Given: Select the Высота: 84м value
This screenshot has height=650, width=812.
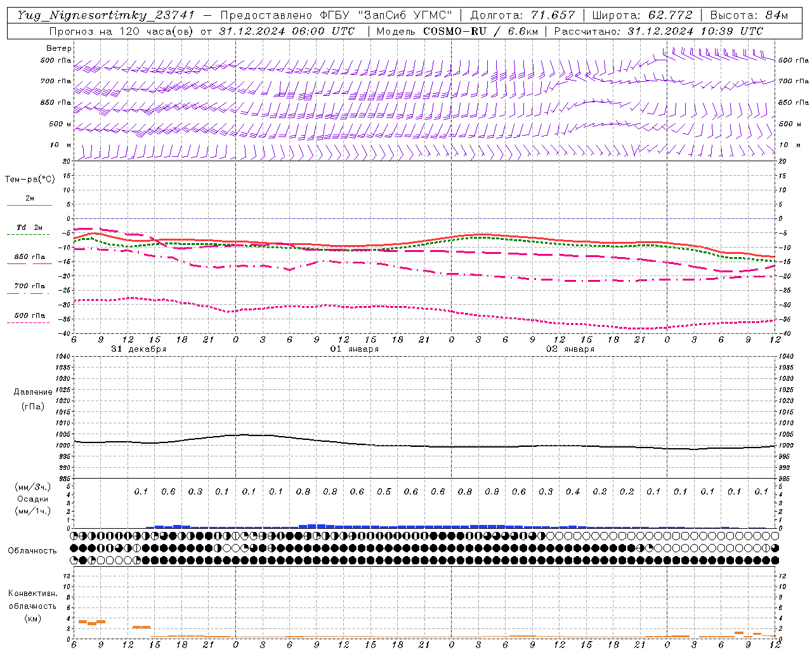Looking at the screenshot, I should (x=749, y=15).
